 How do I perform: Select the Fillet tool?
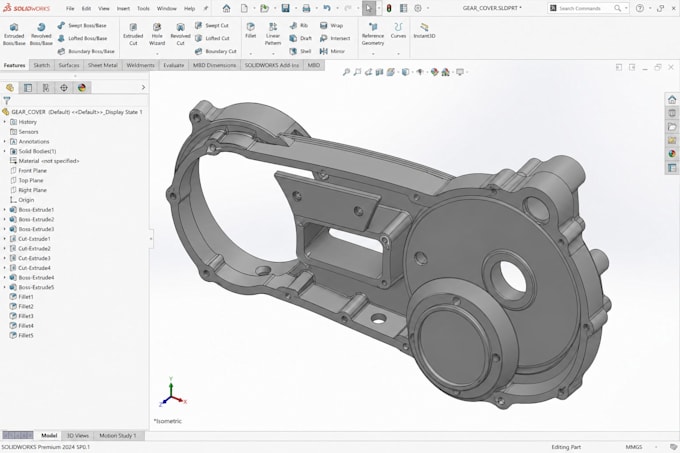251,31
